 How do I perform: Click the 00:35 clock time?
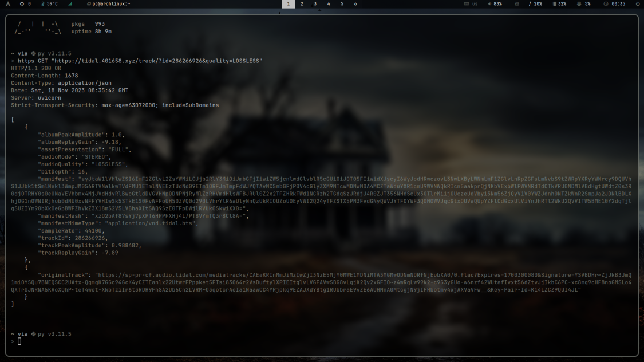pos(619,3)
